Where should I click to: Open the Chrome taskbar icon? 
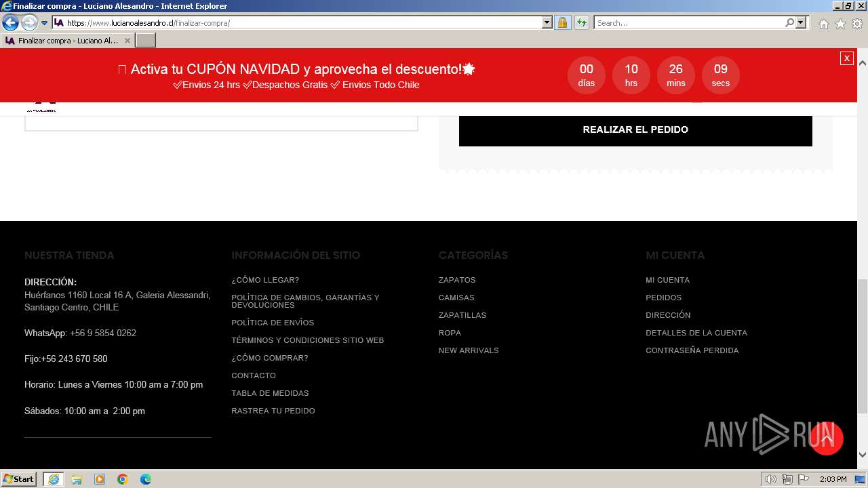(x=123, y=479)
